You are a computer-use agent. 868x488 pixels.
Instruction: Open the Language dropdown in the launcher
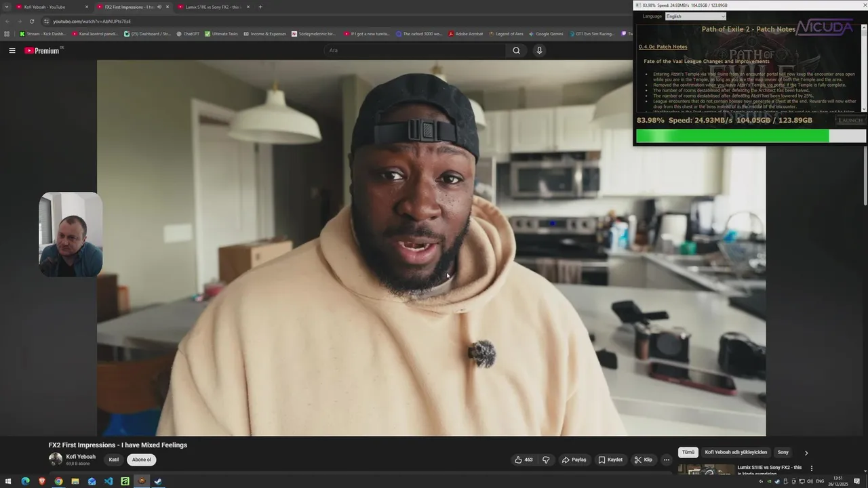coord(695,16)
